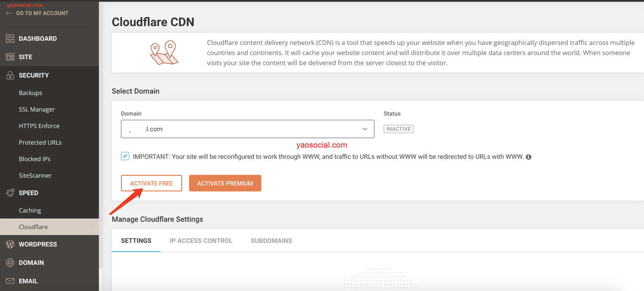Switch to IP Access Control tab
The height and width of the screenshot is (291, 644).
tap(201, 241)
